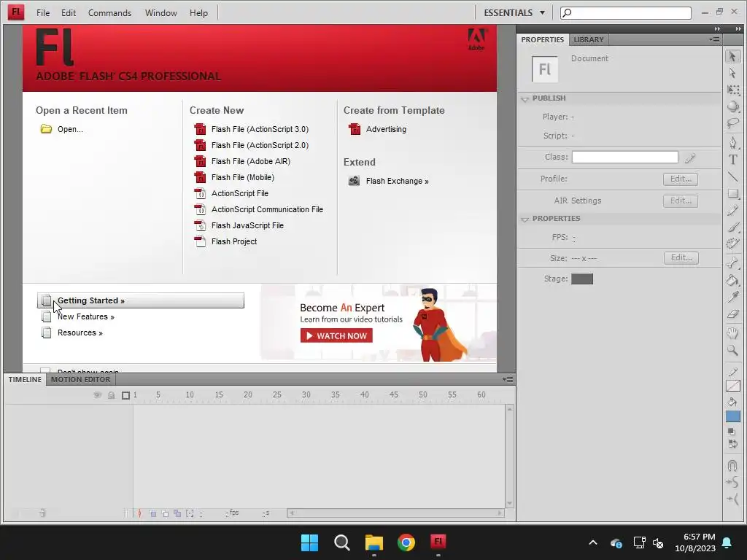Open the Window menu
The height and width of the screenshot is (560, 747).
pos(160,13)
